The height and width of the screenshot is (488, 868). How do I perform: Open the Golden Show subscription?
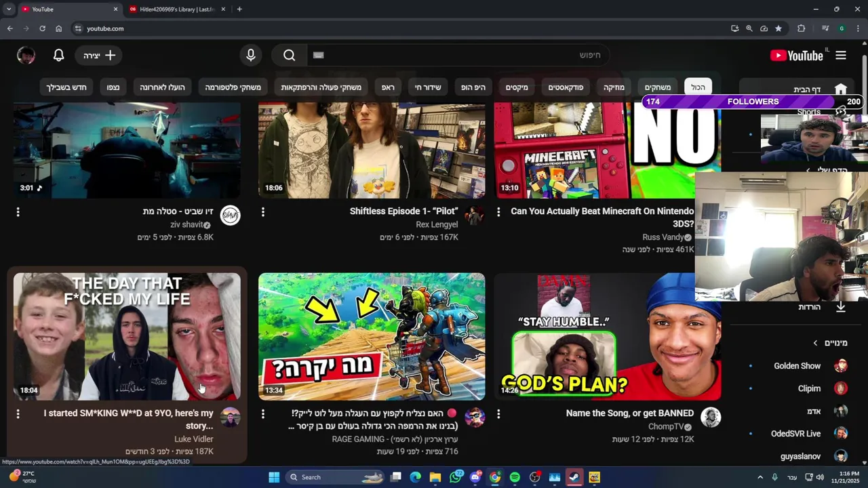pos(796,366)
